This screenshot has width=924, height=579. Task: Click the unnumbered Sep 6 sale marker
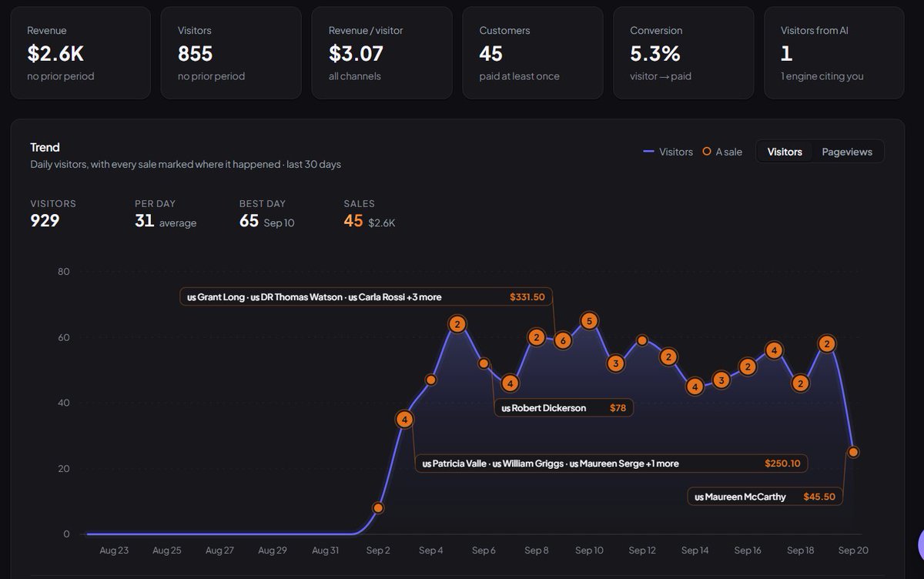pyautogui.click(x=484, y=363)
